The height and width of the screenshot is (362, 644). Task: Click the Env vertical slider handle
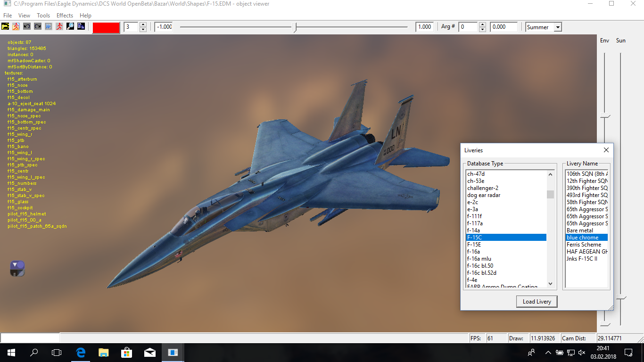pyautogui.click(x=605, y=116)
